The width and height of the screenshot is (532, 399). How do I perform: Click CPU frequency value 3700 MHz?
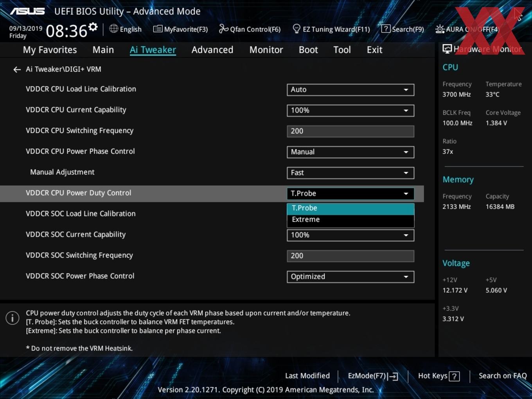[x=457, y=95]
